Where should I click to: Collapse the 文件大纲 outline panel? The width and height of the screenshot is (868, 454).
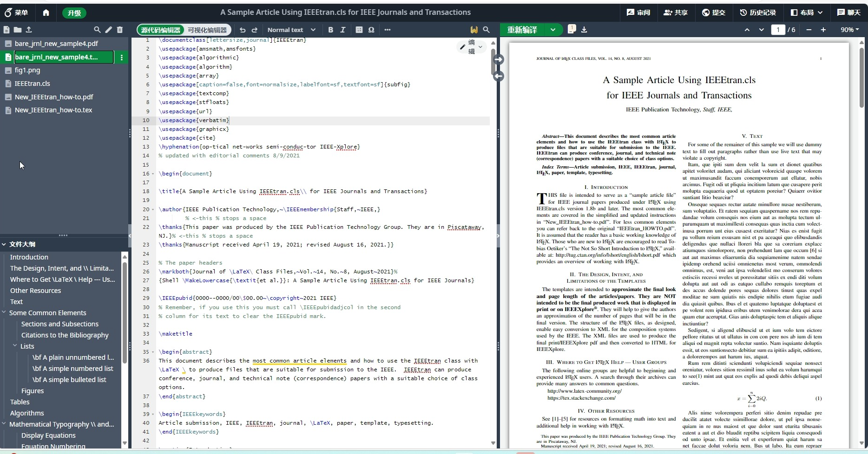tap(4, 244)
